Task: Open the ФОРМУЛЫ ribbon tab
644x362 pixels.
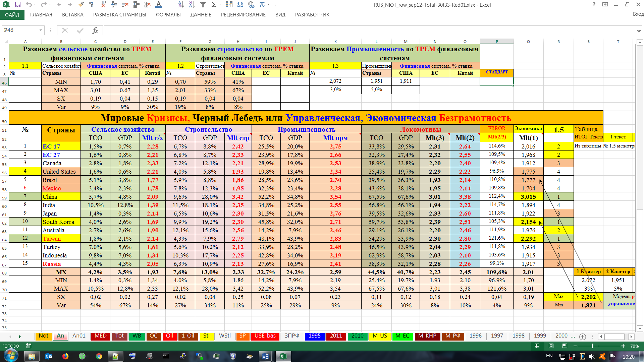Action: point(168,15)
